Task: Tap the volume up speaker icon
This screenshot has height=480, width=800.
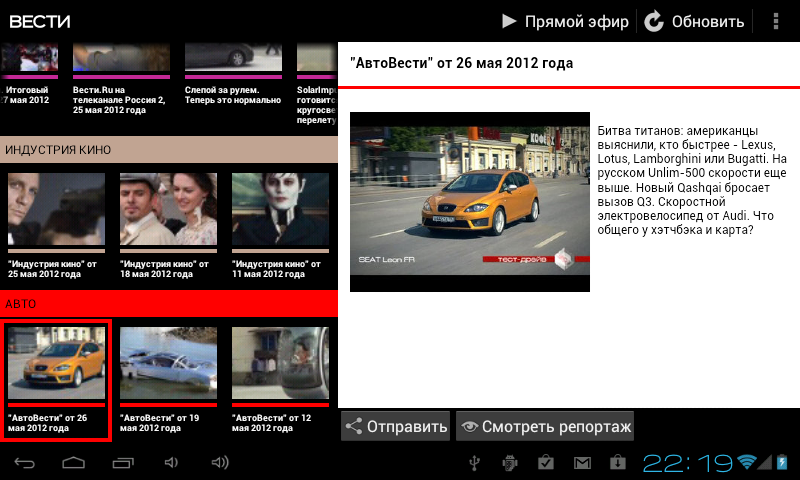Action: (220, 462)
